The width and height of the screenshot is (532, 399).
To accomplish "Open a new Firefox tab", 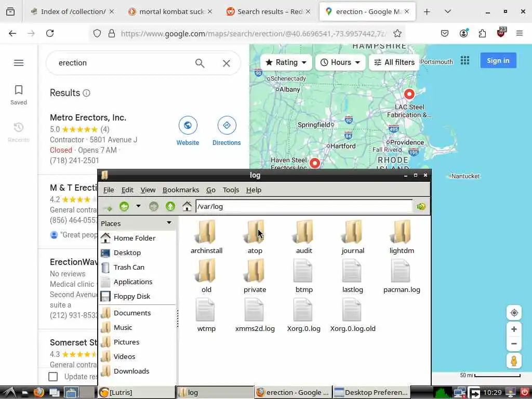I will [427, 11].
